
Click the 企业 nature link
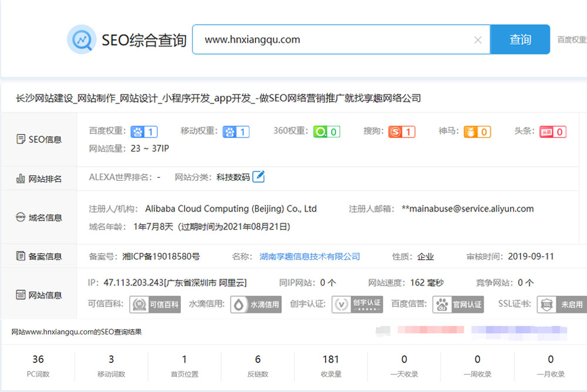tap(426, 256)
